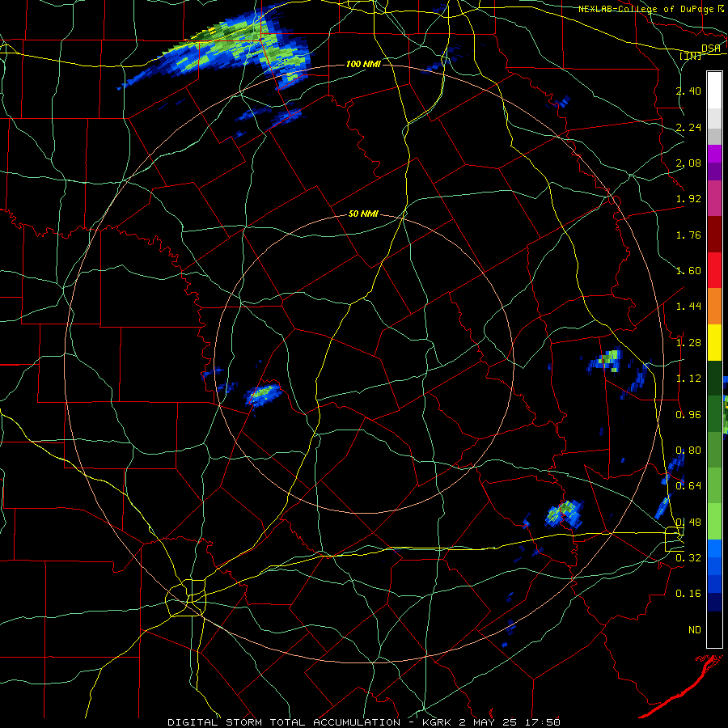728x728 pixels.
Task: Click the '17:50' timestamp in the caption
Action: click(x=543, y=722)
